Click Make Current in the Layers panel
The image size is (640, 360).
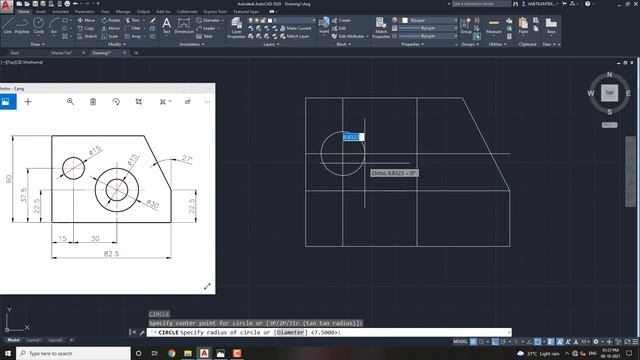coord(296,28)
